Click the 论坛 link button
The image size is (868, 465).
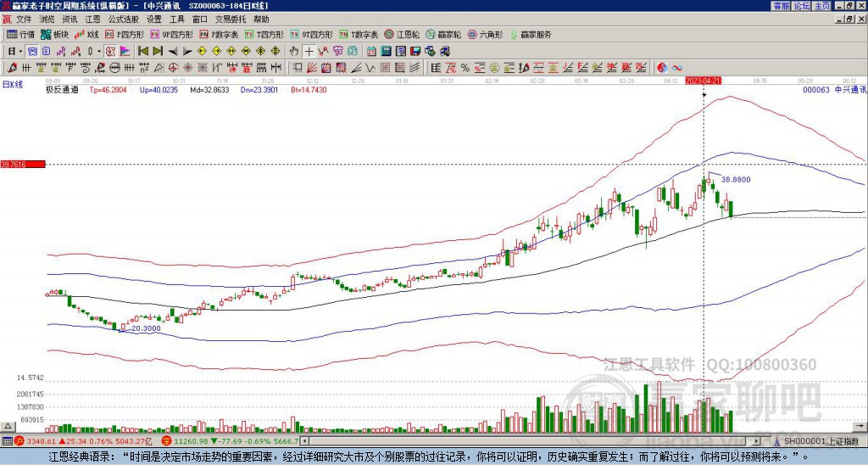pyautogui.click(x=802, y=6)
